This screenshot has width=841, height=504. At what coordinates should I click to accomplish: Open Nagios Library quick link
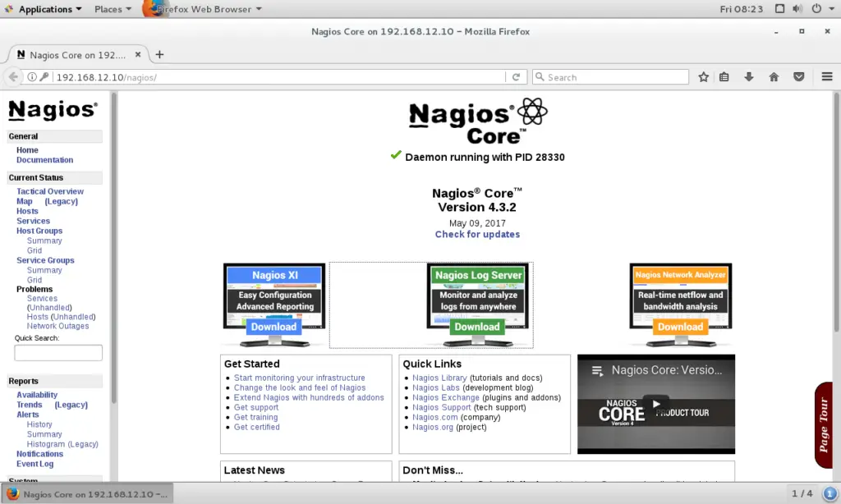440,378
